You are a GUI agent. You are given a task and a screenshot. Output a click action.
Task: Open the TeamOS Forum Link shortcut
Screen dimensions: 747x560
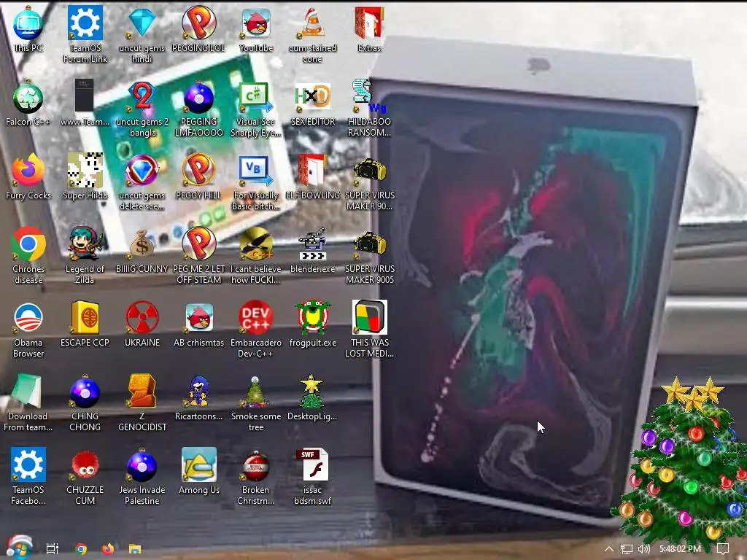[85, 34]
